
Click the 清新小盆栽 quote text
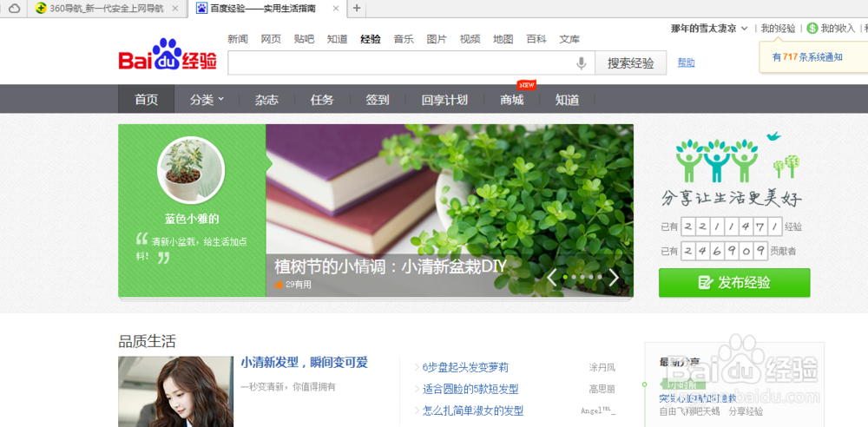click(191, 249)
